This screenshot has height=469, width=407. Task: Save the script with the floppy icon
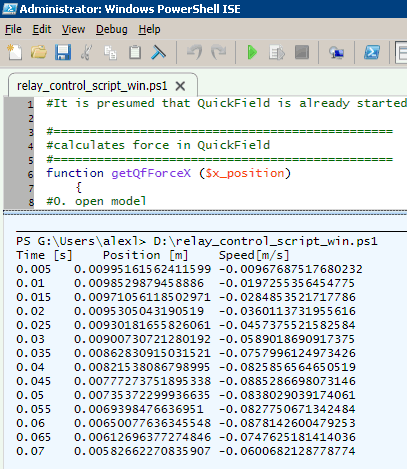[63, 52]
